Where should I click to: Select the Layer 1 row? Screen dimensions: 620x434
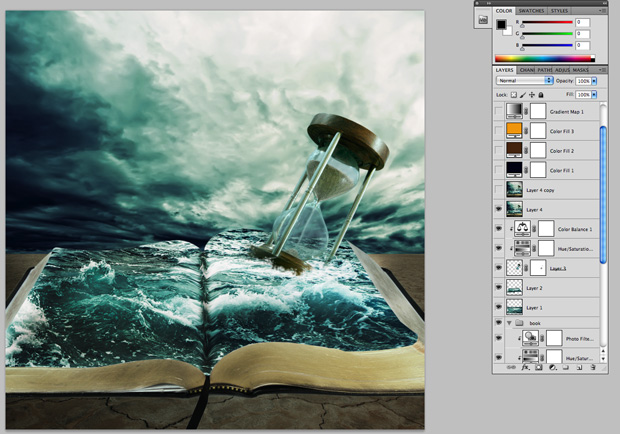[x=546, y=307]
